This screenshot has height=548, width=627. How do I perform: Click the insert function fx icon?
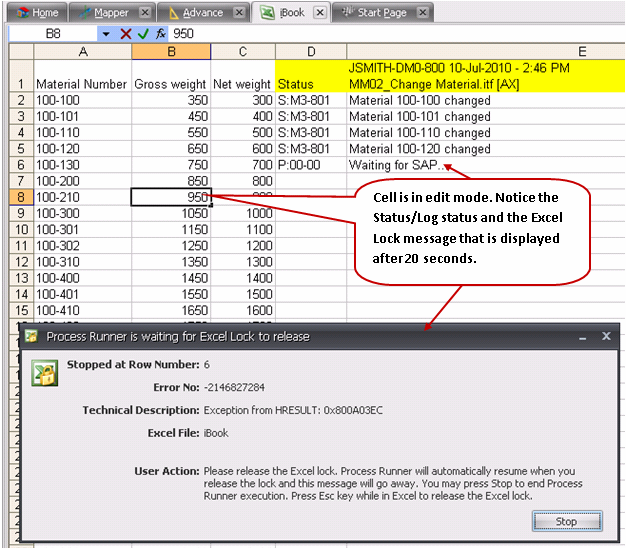point(160,33)
